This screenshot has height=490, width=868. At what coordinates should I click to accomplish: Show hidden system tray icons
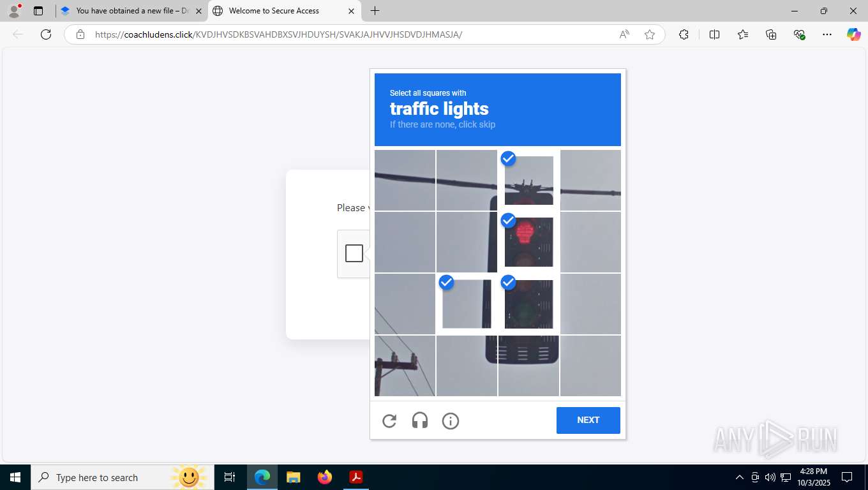tap(740, 477)
